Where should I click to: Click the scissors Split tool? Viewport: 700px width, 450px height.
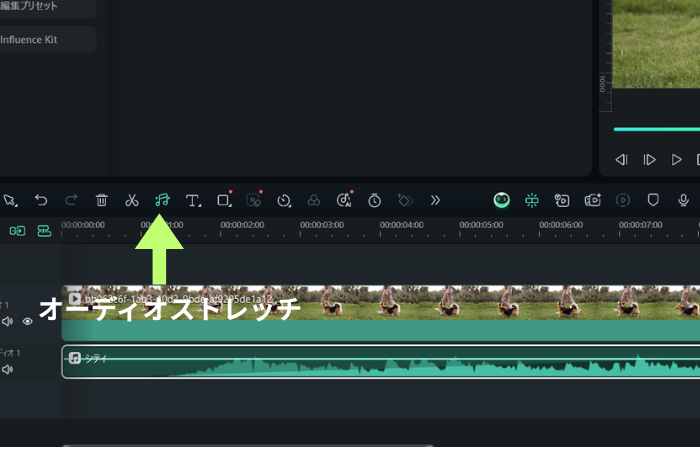click(x=131, y=200)
